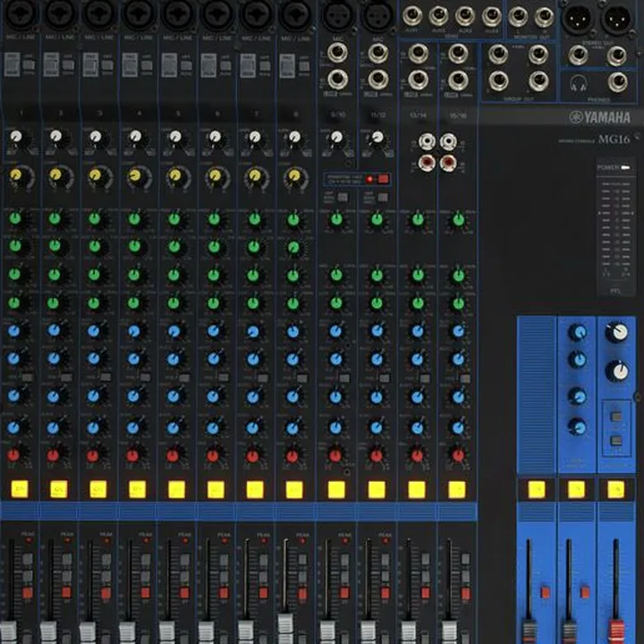Click the channel 1 MIC/LINE combo input jack

(x=20, y=13)
